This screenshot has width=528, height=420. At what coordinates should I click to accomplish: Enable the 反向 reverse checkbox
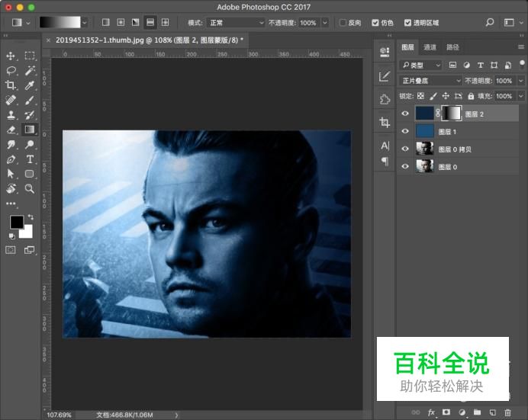[343, 23]
